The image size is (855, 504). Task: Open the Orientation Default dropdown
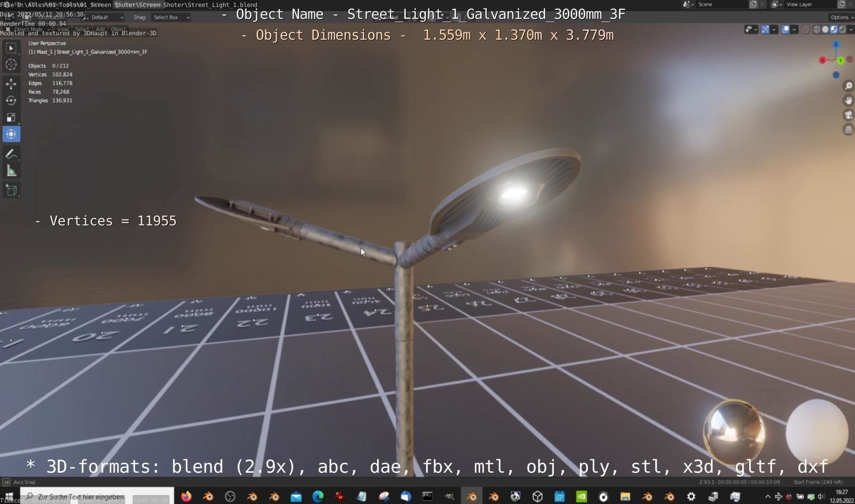(103, 17)
